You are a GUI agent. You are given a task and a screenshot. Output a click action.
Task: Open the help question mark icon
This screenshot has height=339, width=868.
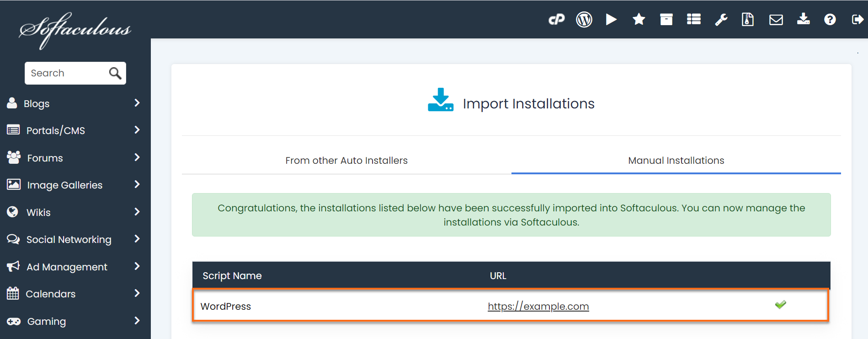tap(830, 20)
